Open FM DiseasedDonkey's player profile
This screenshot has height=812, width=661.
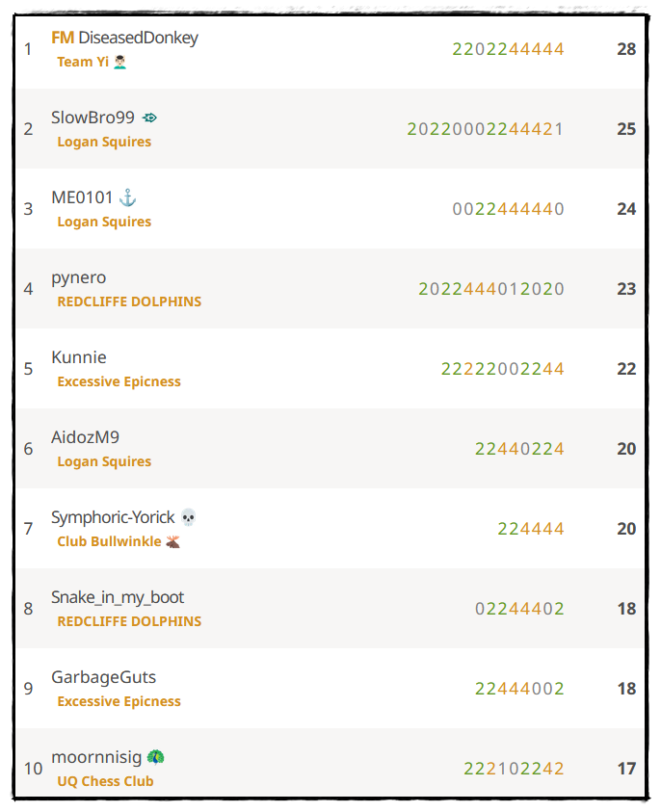point(124,38)
